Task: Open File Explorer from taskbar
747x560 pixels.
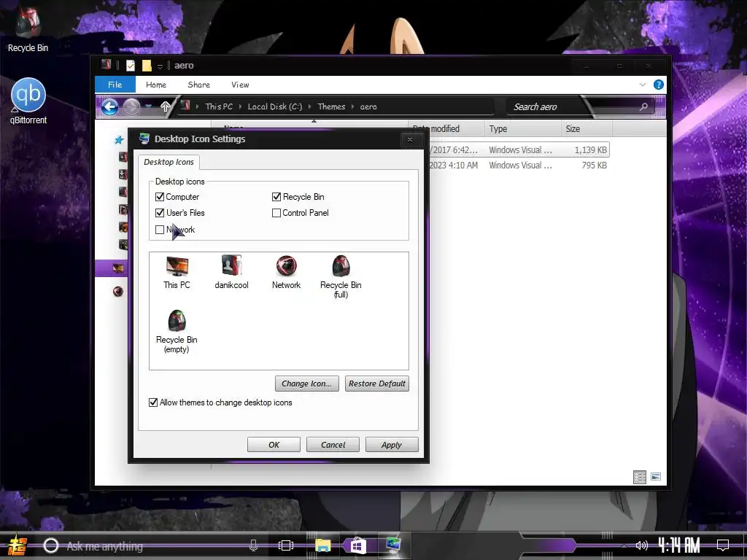Action: pos(322,545)
